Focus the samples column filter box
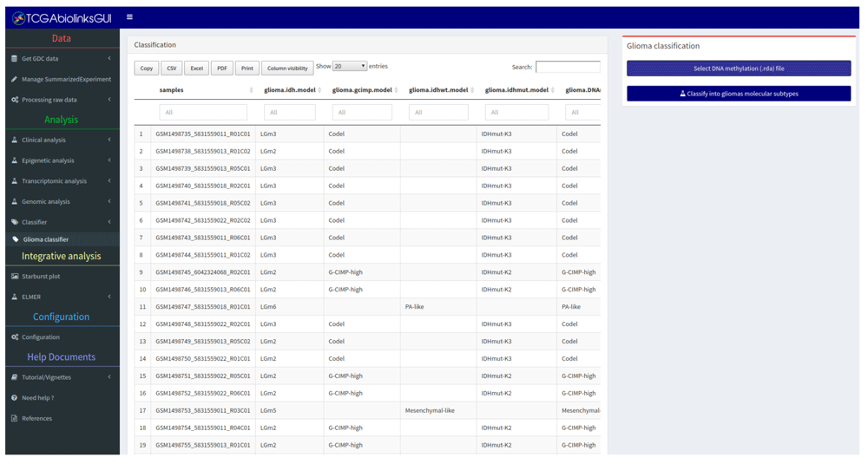 click(x=203, y=112)
